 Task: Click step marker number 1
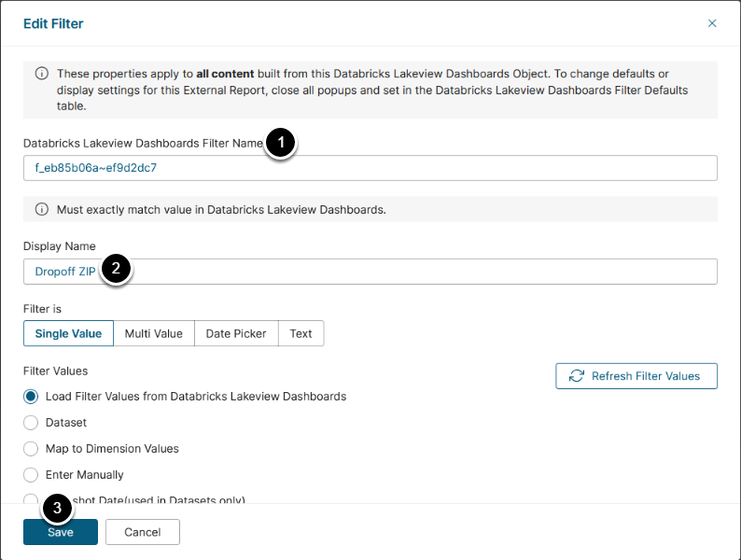click(x=280, y=143)
